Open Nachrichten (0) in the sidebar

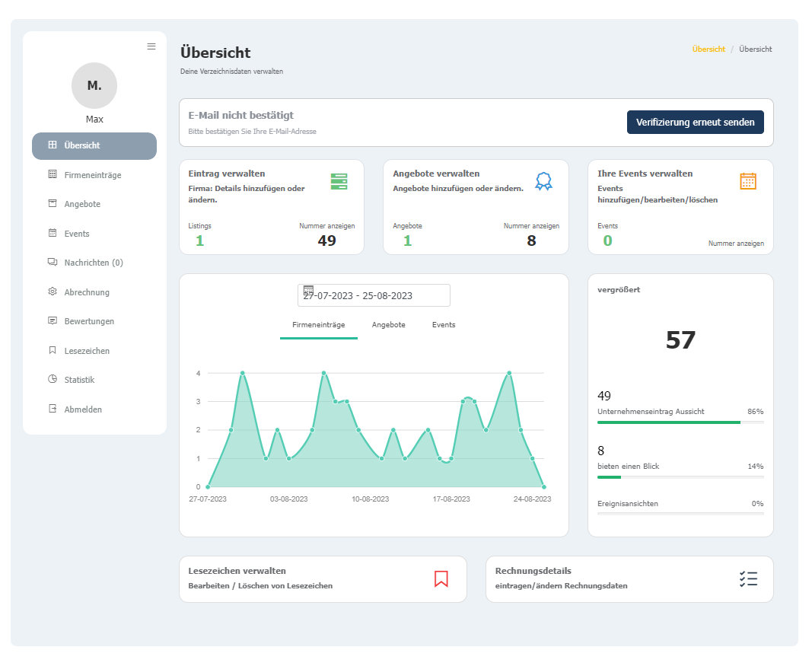94,263
